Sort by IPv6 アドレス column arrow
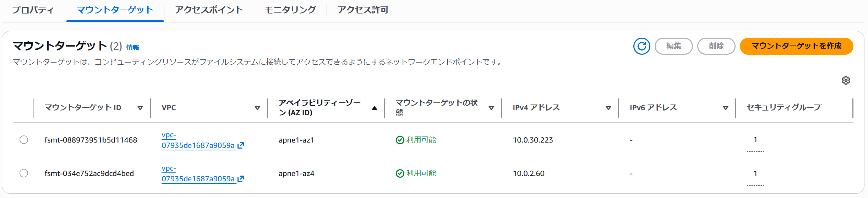The width and height of the screenshot is (868, 198). pyautogui.click(x=726, y=108)
